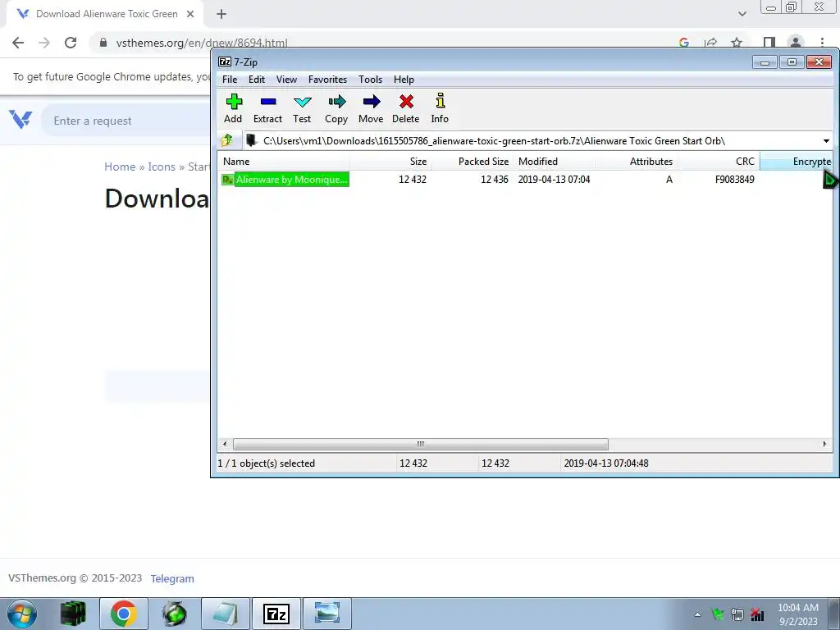Open the picture viewer taskbar icon
The image size is (840, 630).
coord(327,614)
